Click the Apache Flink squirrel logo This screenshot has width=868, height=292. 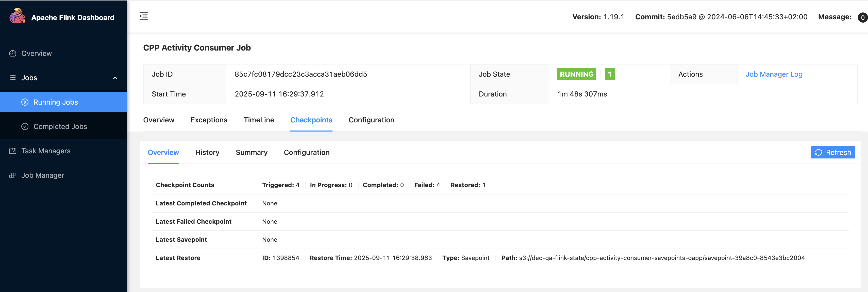(17, 16)
